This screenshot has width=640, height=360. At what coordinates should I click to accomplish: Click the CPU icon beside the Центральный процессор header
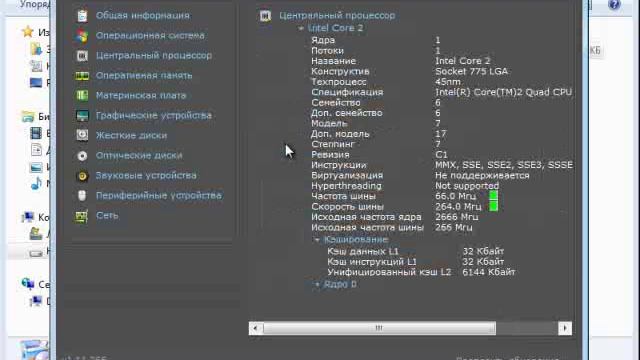265,16
